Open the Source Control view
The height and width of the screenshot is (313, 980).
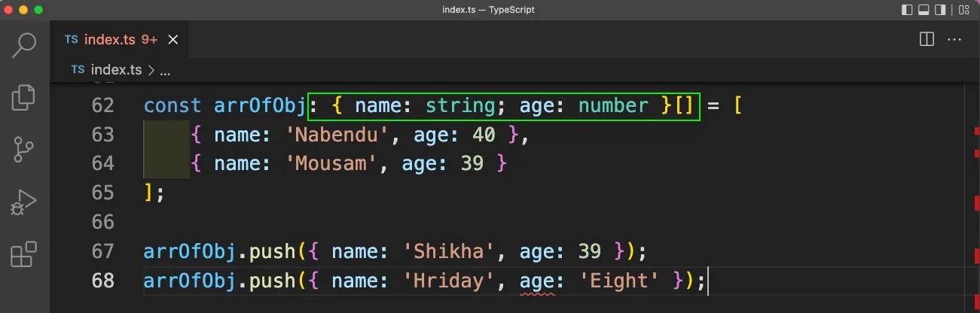[x=25, y=149]
